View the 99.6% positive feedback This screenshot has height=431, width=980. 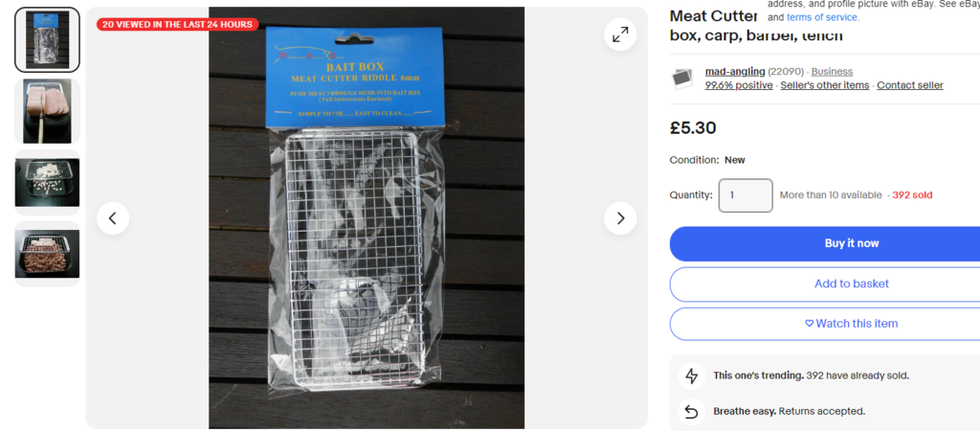(x=739, y=85)
